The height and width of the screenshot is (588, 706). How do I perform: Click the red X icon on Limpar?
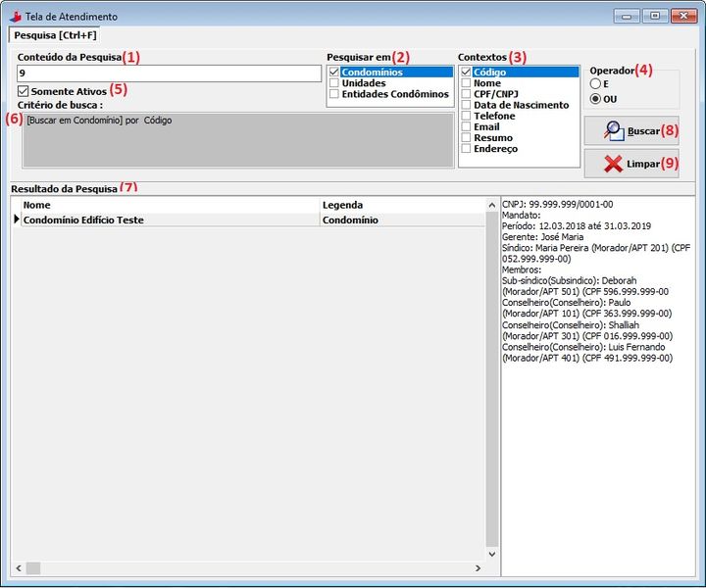click(x=613, y=164)
